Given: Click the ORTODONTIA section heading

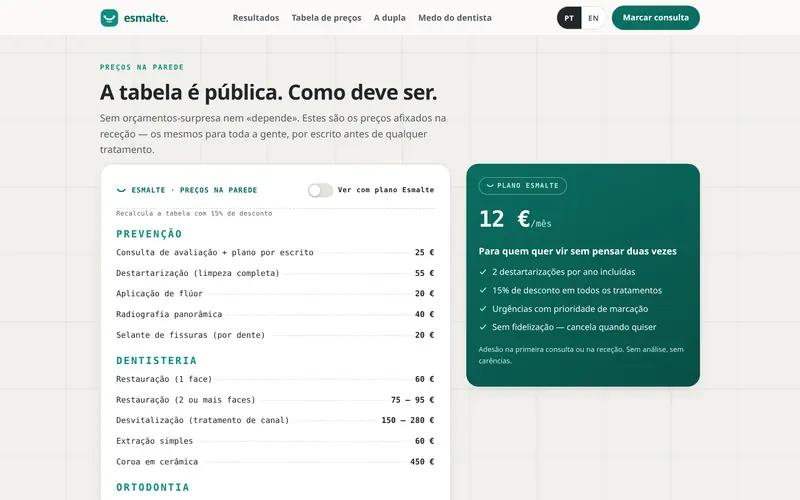Looking at the screenshot, I should point(153,487).
